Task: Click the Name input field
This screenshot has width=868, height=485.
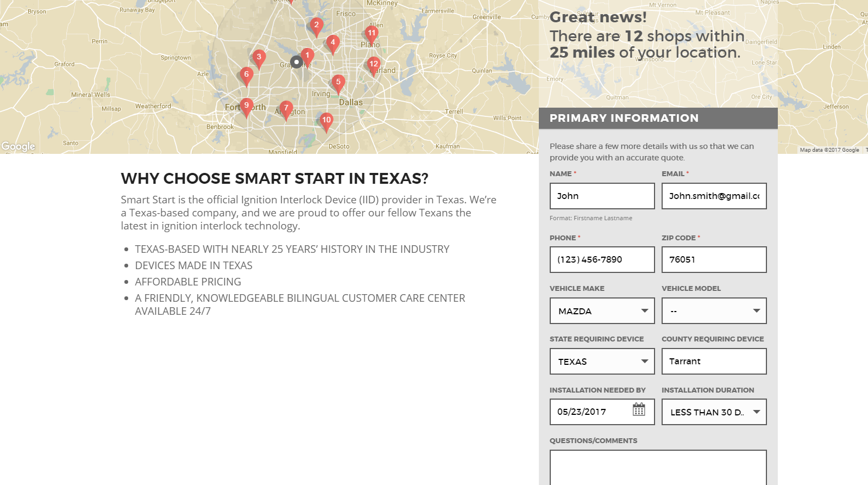Action: (x=602, y=196)
